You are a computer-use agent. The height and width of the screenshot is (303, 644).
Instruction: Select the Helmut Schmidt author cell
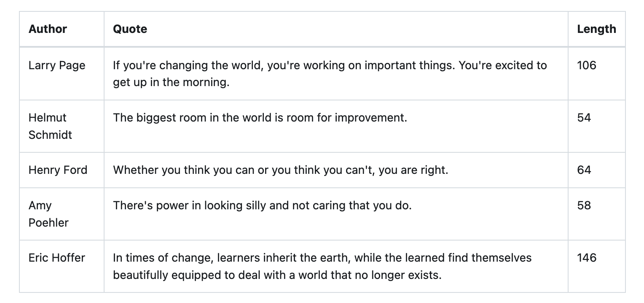coord(50,126)
